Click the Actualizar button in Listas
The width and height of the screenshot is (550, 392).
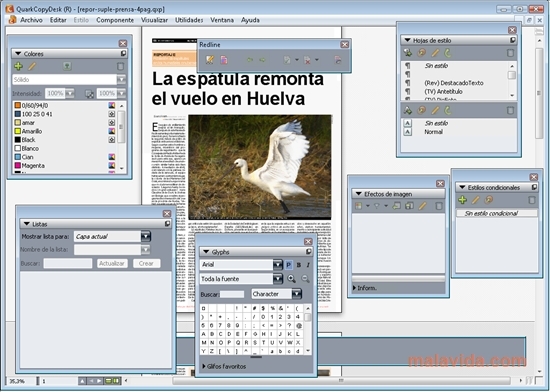click(x=112, y=263)
